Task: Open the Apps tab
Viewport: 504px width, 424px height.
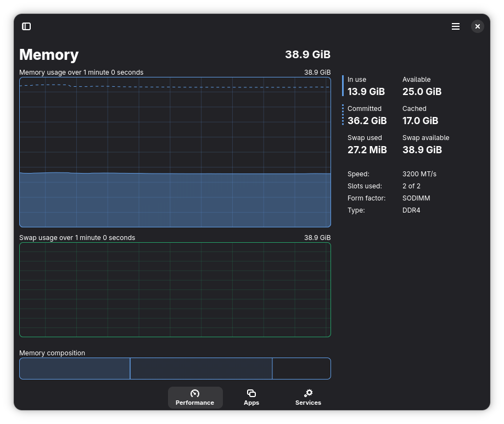Action: coord(251,398)
